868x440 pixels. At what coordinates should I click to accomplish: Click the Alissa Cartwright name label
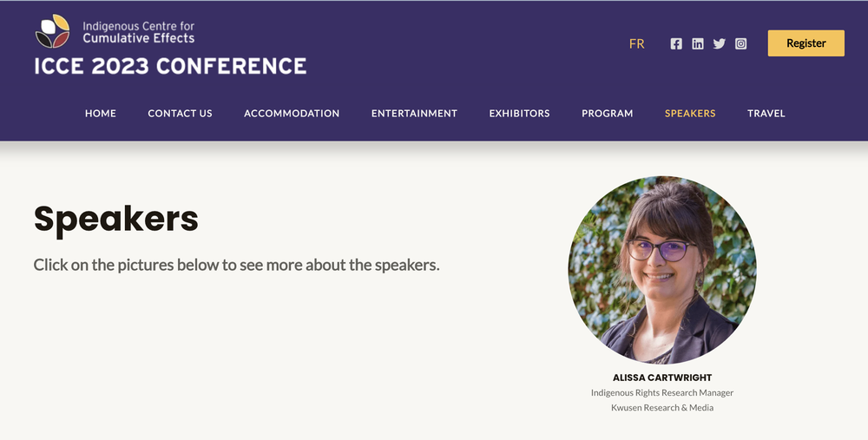pyautogui.click(x=662, y=378)
